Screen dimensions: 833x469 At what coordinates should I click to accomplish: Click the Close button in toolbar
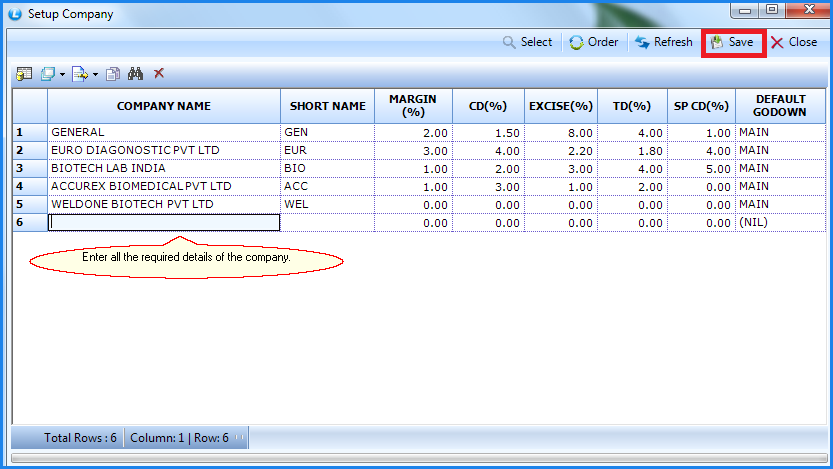click(794, 42)
